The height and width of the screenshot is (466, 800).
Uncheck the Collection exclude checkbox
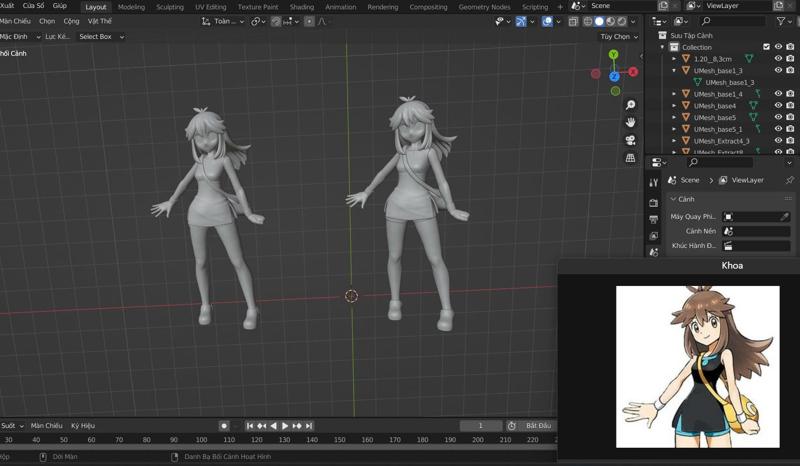(767, 47)
